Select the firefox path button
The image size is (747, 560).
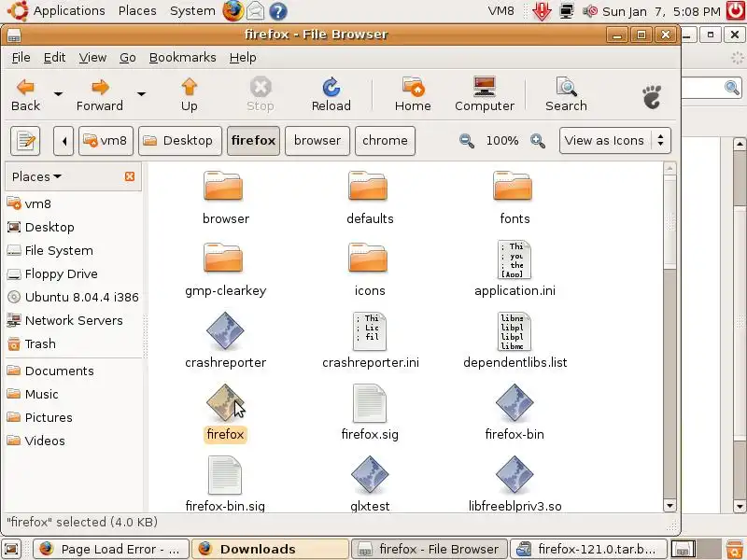tap(253, 141)
